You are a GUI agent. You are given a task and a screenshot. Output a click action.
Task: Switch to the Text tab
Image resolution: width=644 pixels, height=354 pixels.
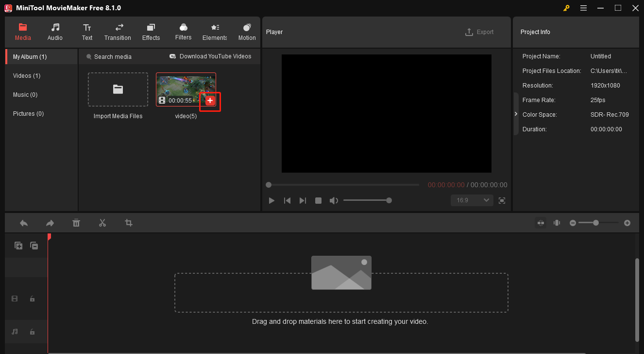coord(87,32)
